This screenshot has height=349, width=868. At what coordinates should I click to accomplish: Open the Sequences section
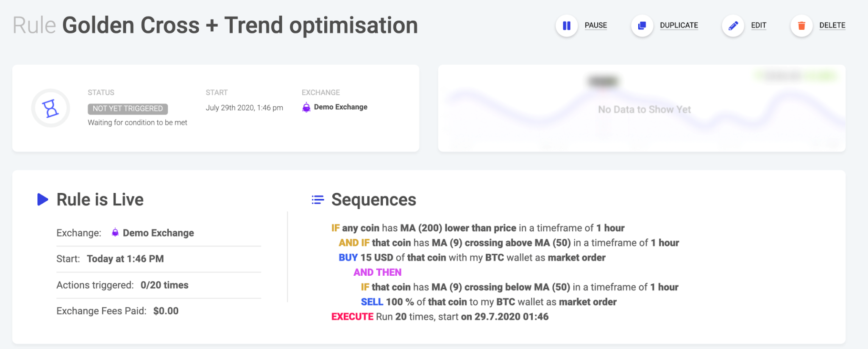[373, 199]
